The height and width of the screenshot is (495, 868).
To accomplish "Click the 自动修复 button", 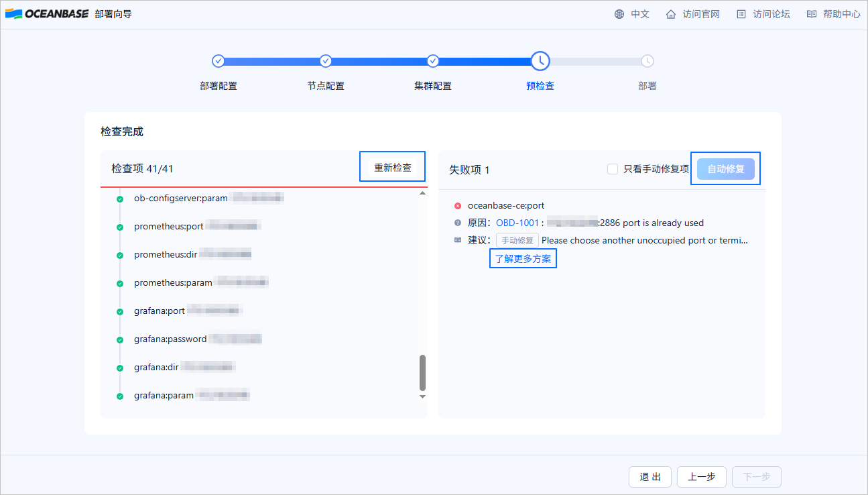I will pos(726,169).
